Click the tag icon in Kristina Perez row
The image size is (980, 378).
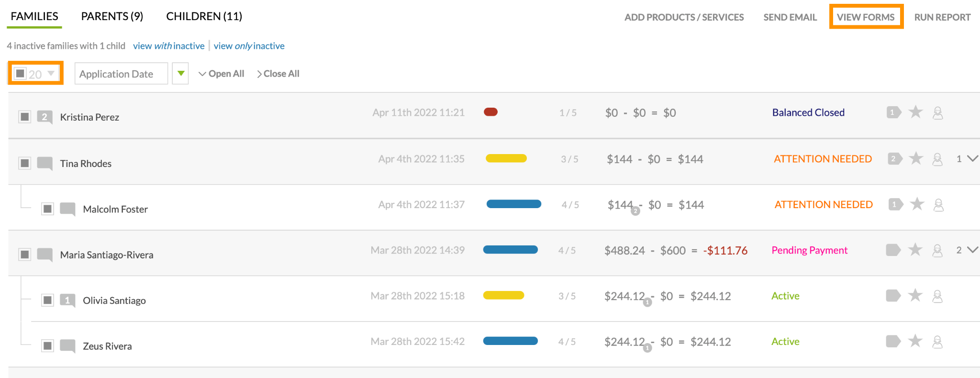893,112
